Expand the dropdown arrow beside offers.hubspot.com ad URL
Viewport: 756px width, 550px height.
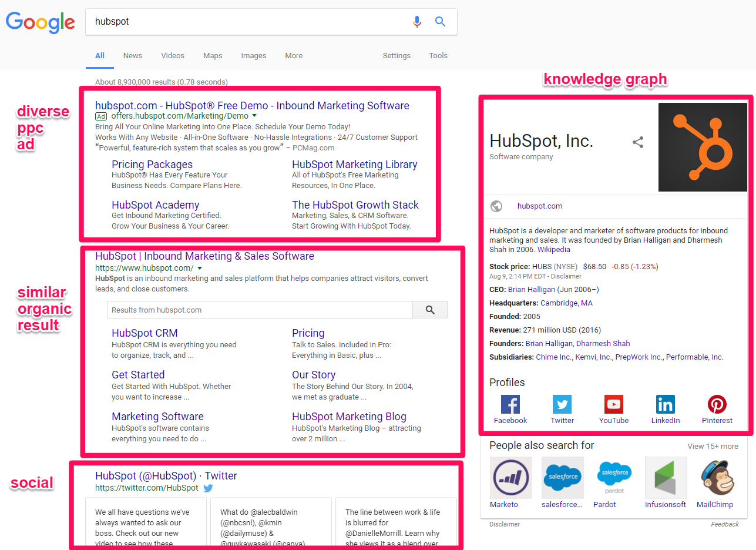(x=254, y=116)
